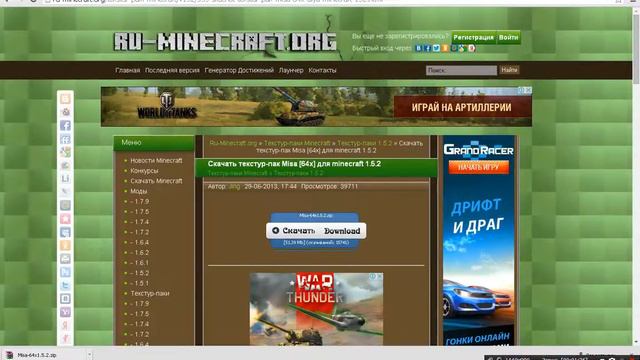Viewport: 640px width, 360px height.
Task: Log in via orange Odnoklassniki icon
Action: click(445, 48)
